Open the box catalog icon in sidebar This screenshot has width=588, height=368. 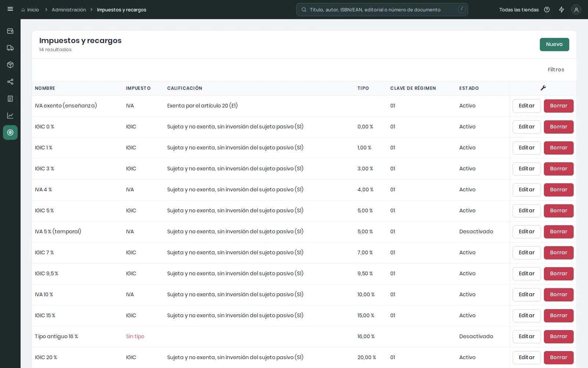coord(10,65)
